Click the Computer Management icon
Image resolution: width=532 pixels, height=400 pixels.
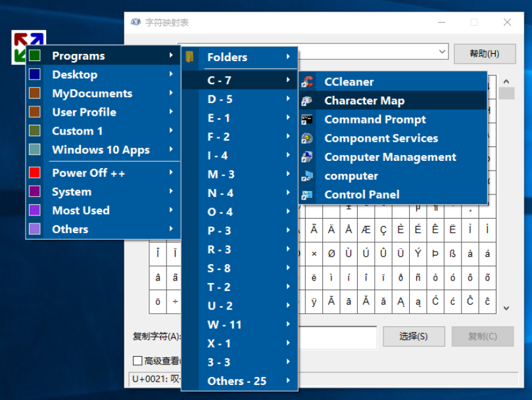pos(307,157)
